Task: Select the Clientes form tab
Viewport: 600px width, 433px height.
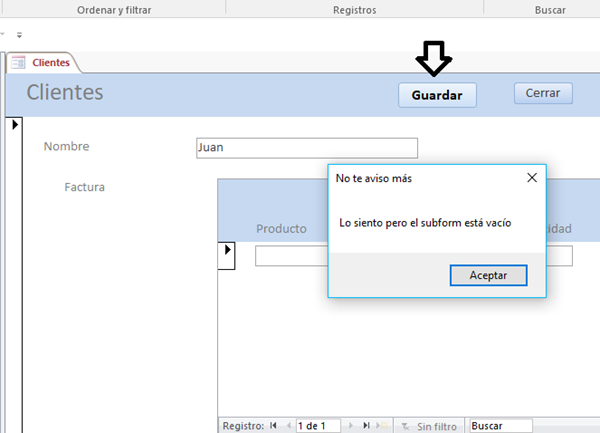Action: [44, 62]
